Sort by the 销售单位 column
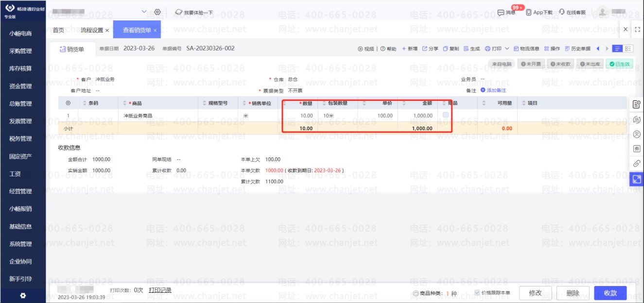The height and width of the screenshot is (303, 644). 244,103
